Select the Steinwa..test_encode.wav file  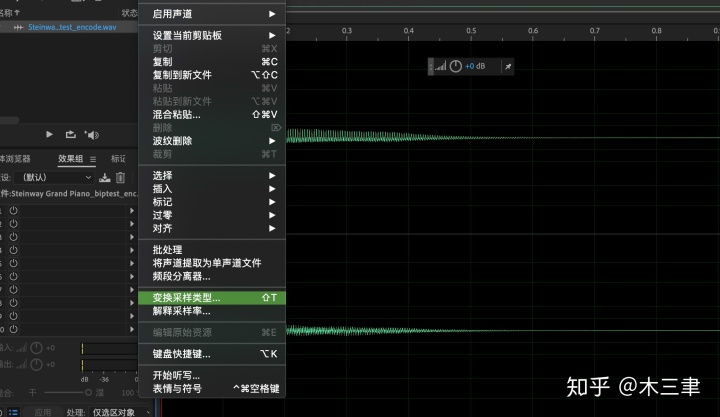pos(72,28)
